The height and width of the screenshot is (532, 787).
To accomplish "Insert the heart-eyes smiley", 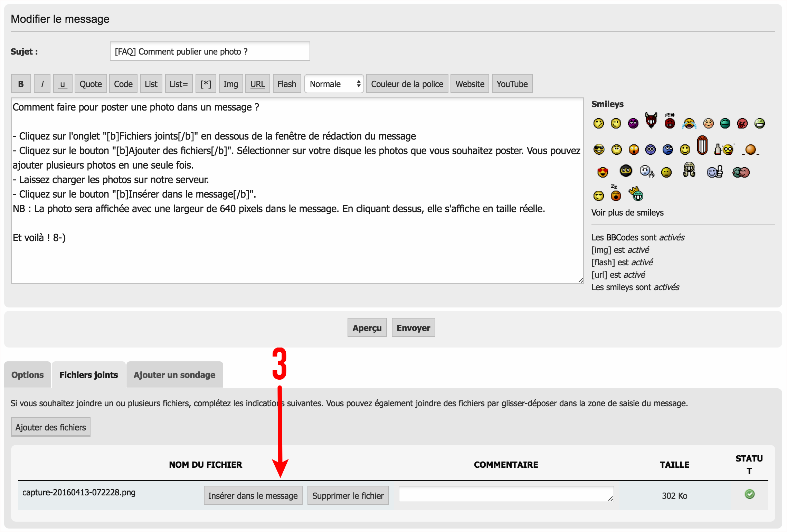I will (603, 172).
